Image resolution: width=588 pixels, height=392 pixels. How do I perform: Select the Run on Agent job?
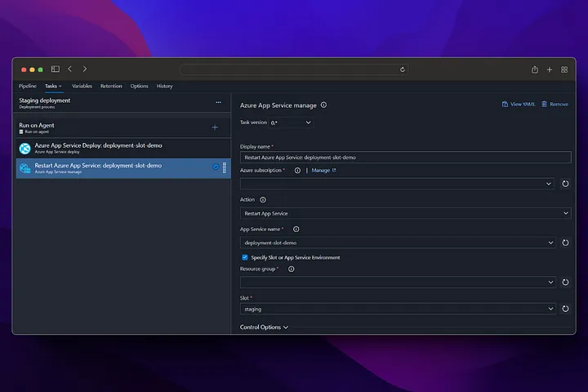123,127
